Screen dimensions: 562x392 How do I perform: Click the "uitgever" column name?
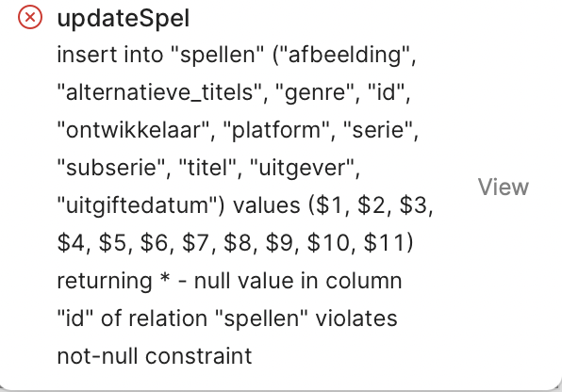click(x=301, y=168)
